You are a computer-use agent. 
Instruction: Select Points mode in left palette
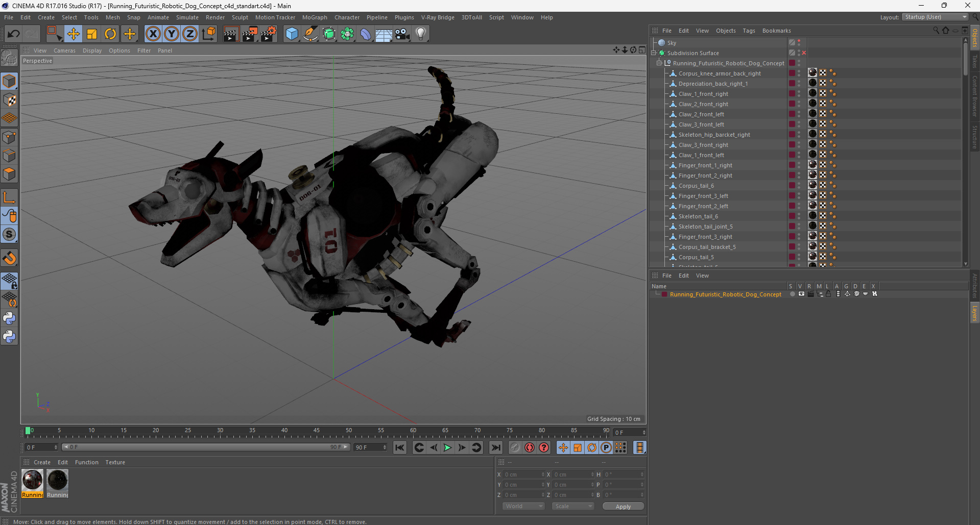(9, 137)
